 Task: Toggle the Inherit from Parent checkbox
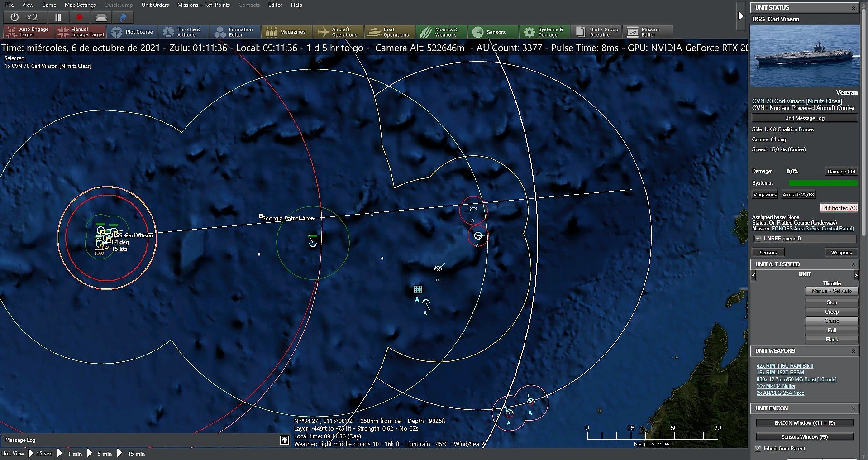pos(758,449)
